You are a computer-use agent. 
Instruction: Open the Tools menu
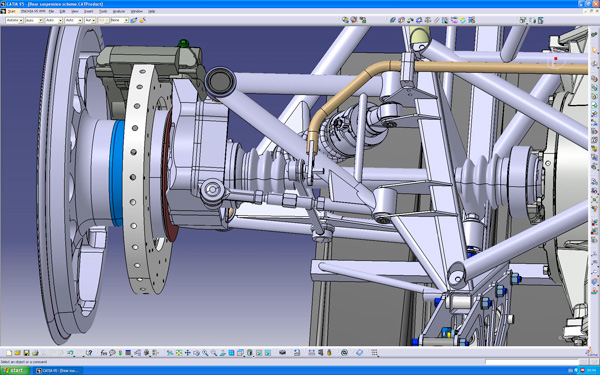click(x=103, y=11)
